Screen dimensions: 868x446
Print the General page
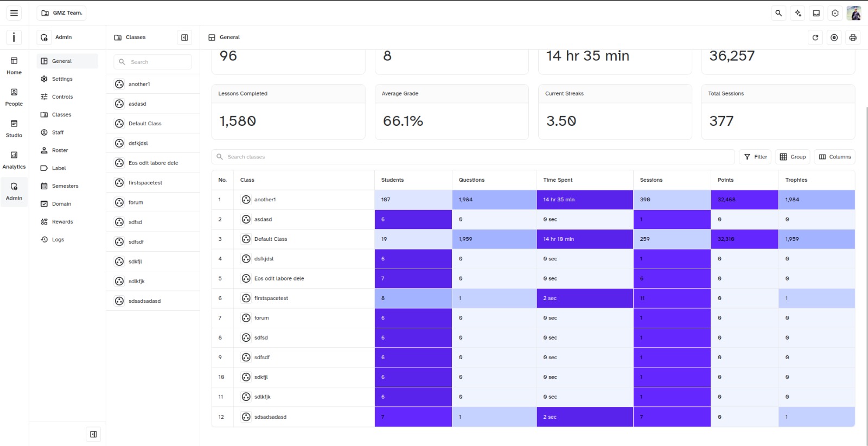[853, 37]
